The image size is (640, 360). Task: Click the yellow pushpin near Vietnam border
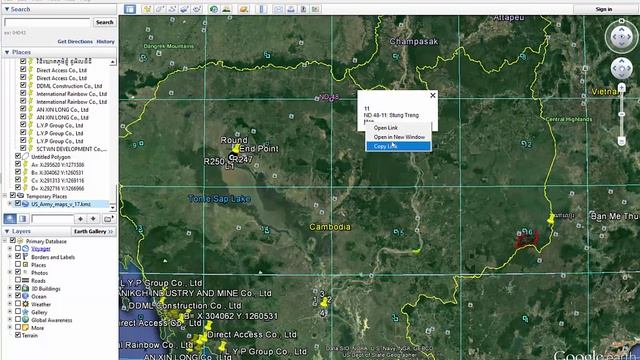click(551, 218)
